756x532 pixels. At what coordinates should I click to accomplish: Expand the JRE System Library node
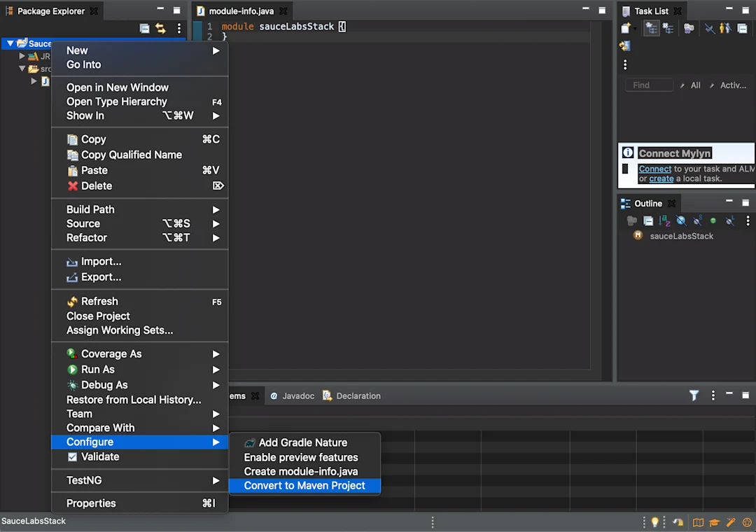coord(22,56)
